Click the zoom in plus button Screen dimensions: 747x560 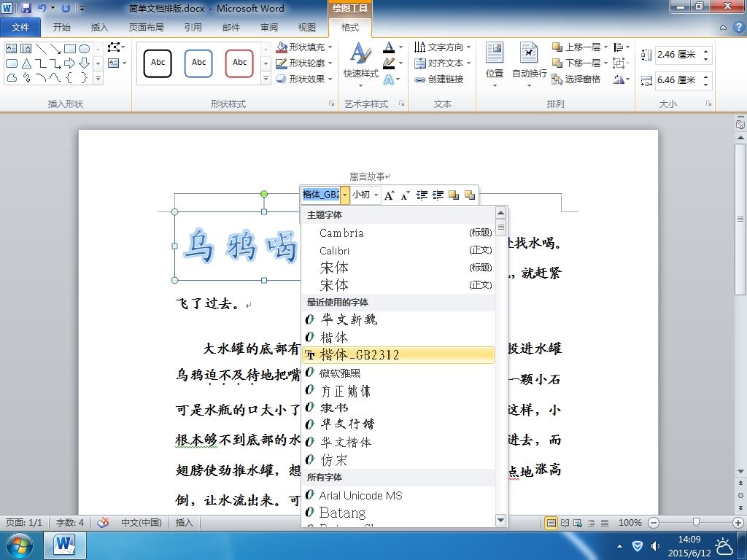pyautogui.click(x=738, y=522)
